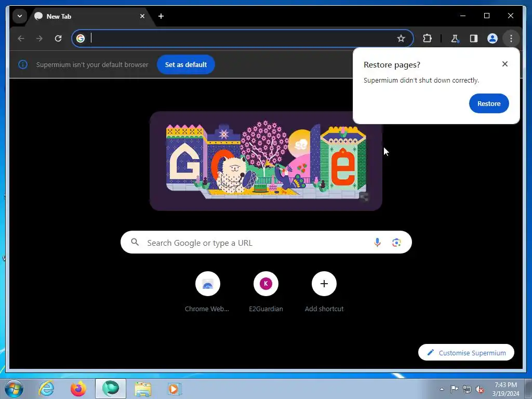
Task: Open the network tray icon
Action: [x=467, y=389]
